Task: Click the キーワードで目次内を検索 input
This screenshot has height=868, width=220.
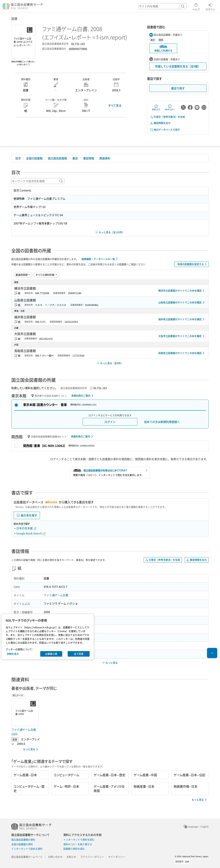Action: pyautogui.click(x=35, y=181)
